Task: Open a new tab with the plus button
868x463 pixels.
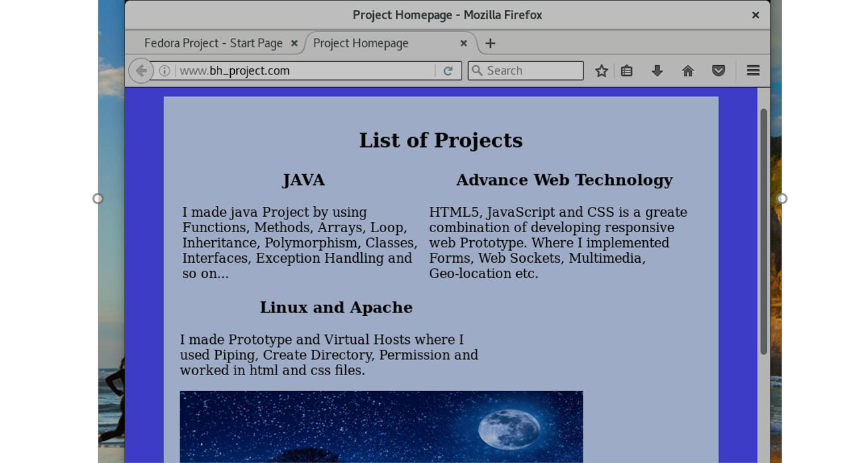Action: tap(490, 43)
